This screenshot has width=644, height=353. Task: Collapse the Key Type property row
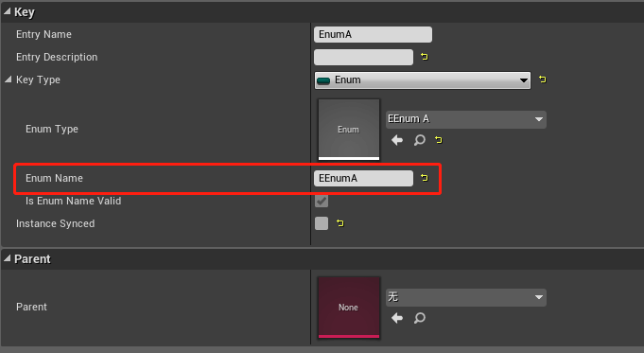tap(9, 79)
